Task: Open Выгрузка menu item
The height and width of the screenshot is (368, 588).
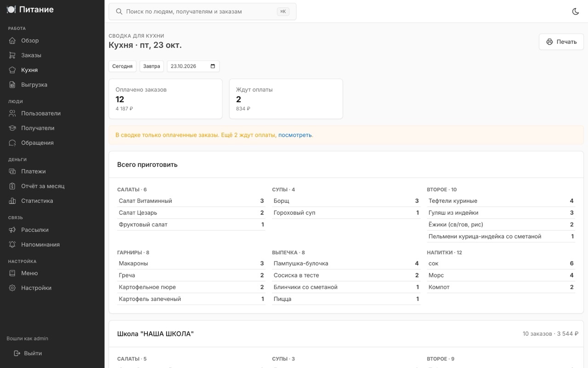Action: click(x=52, y=85)
